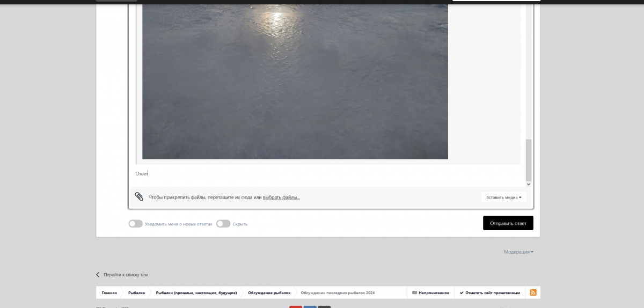Click the paperclip attachment icon
The width and height of the screenshot is (644, 308).
(139, 197)
